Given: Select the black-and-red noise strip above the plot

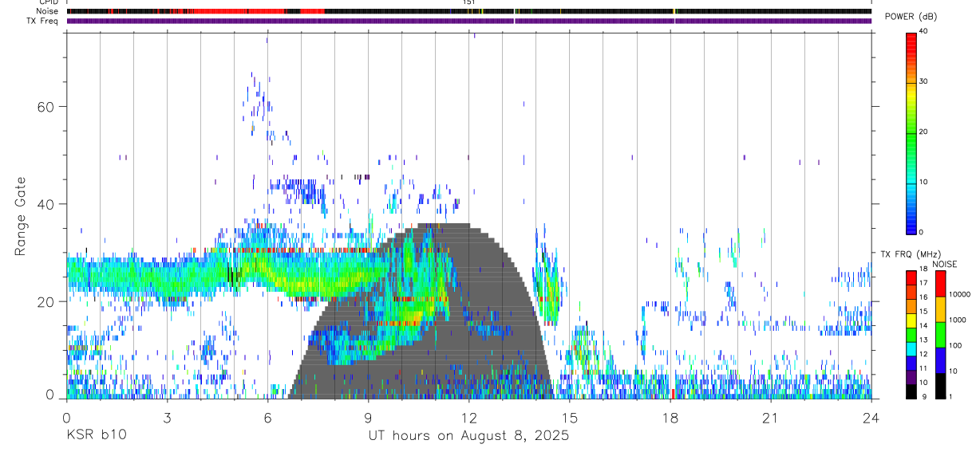Looking at the screenshot, I should pyautogui.click(x=469, y=11).
